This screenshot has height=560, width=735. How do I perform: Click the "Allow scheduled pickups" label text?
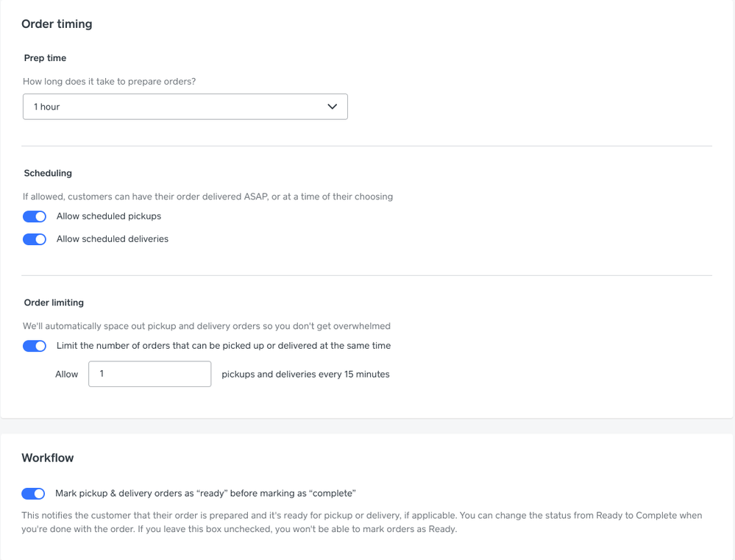pos(109,216)
